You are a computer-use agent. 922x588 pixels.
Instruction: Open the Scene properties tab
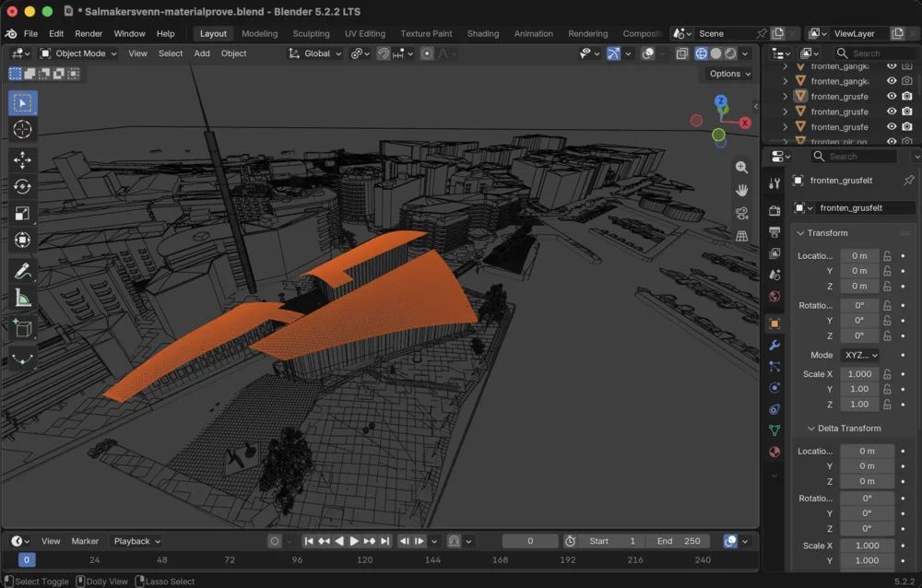pyautogui.click(x=774, y=276)
